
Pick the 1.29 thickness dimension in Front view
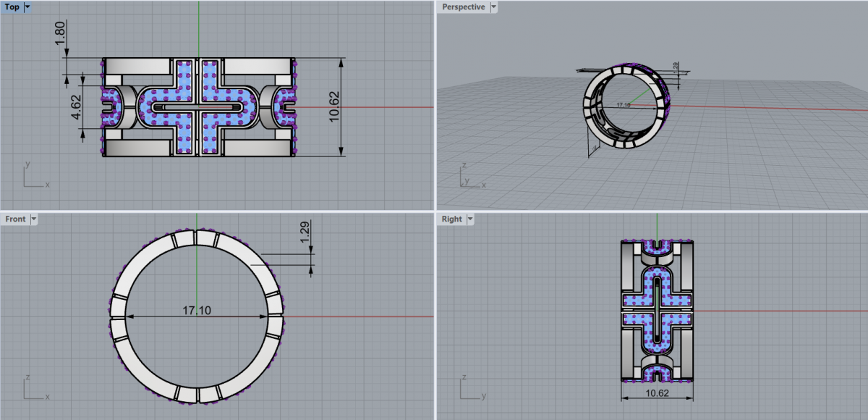pyautogui.click(x=305, y=233)
